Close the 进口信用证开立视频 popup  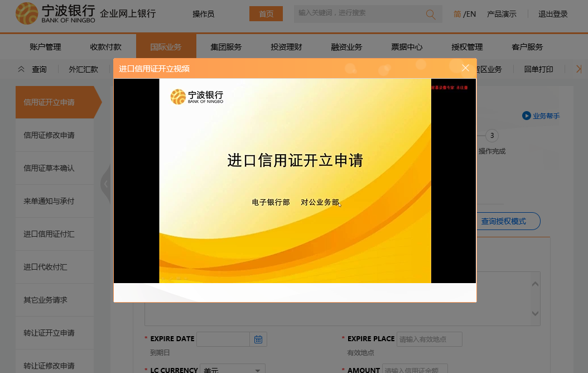[465, 68]
